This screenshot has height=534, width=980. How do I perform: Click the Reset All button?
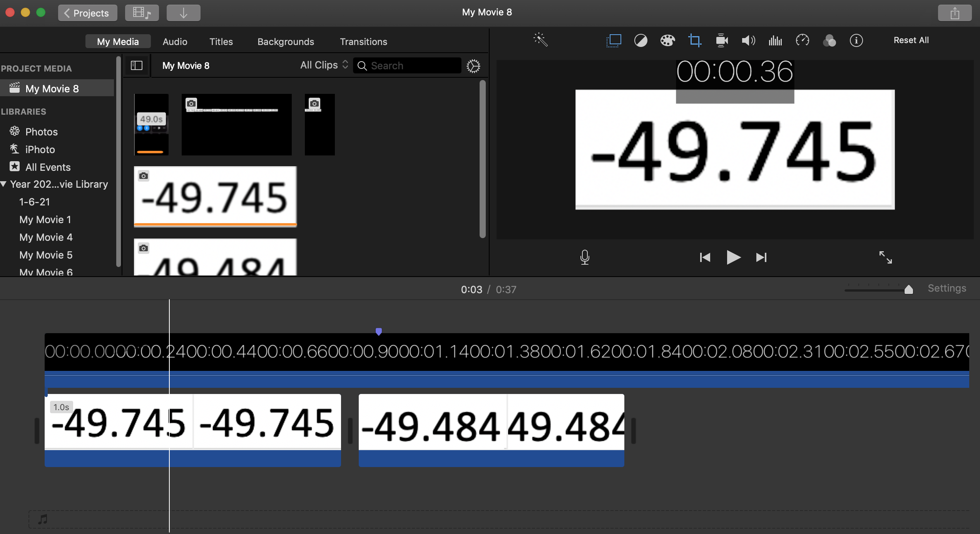(x=911, y=40)
